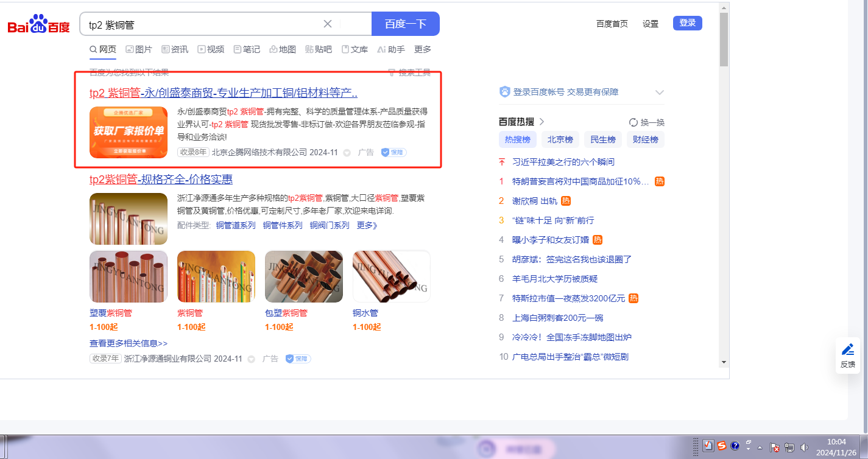This screenshot has width=868, height=459.
Task: Click the 保障 badge on 浙江净源通 result
Action: 298,359
